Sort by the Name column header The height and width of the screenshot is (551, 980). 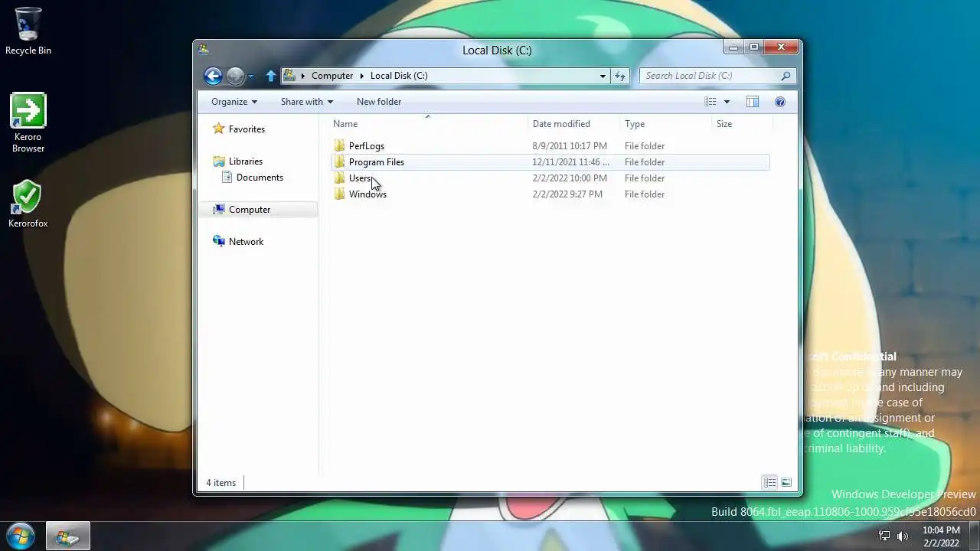coord(430,124)
